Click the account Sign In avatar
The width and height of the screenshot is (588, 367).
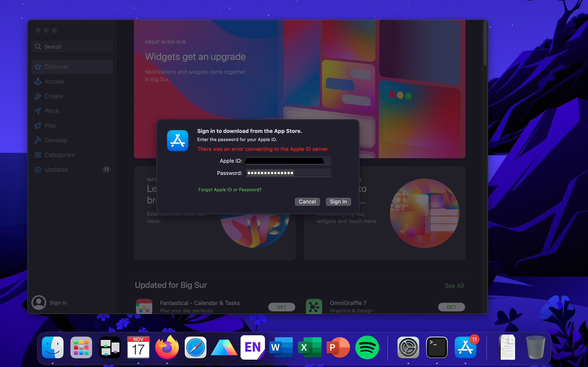39,302
